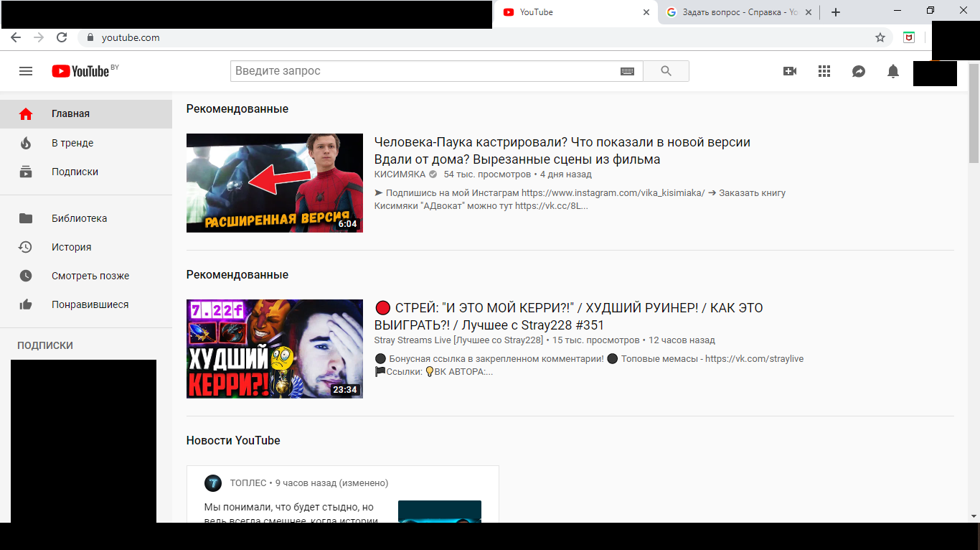
Task: Click the browser forward arrow
Action: pyautogui.click(x=39, y=37)
